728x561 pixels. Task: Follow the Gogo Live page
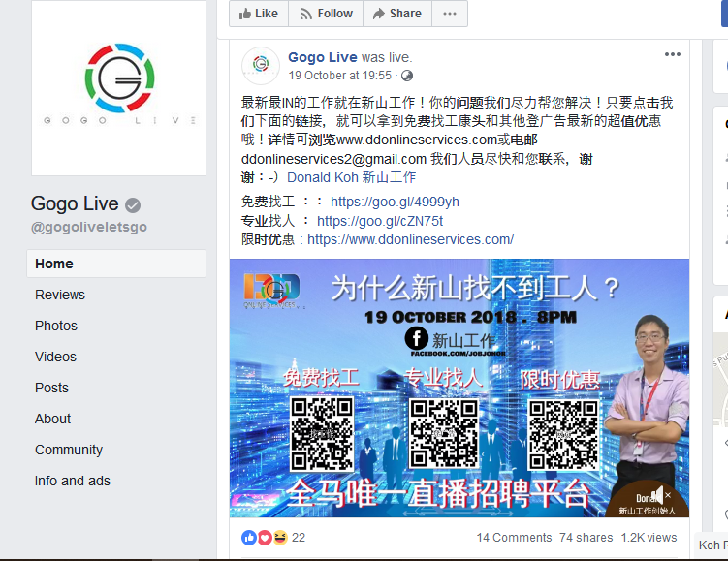click(x=326, y=14)
